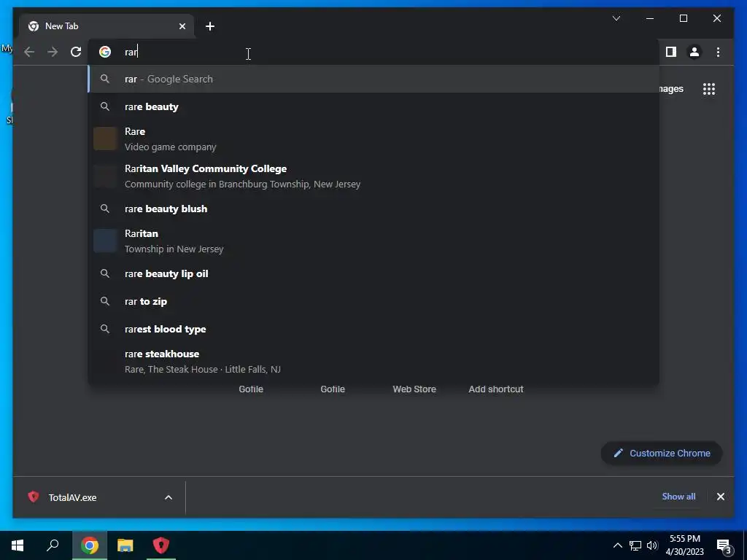Open the tab search dropdown arrow
747x560 pixels.
point(616,18)
